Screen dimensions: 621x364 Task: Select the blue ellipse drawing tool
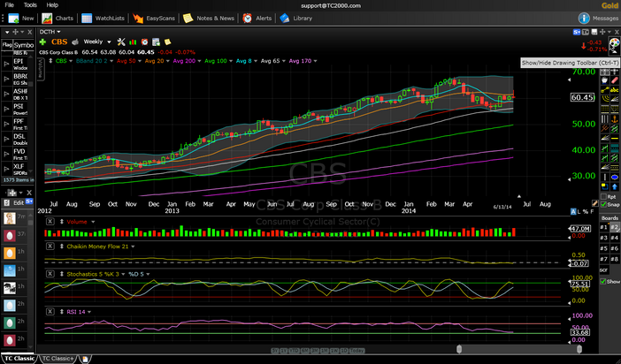pyautogui.click(x=614, y=177)
